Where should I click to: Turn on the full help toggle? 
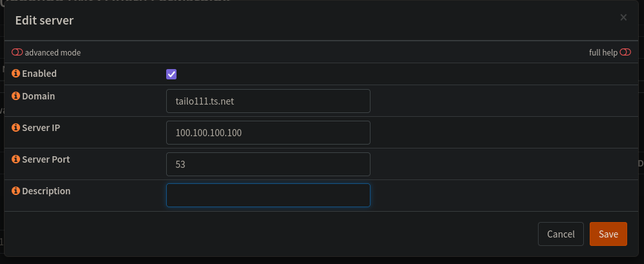(625, 52)
